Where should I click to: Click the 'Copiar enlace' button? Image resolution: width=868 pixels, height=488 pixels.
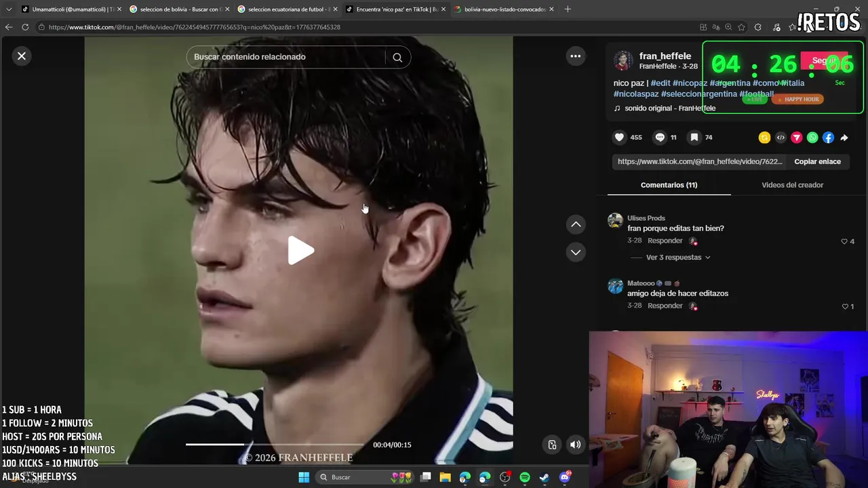click(817, 161)
